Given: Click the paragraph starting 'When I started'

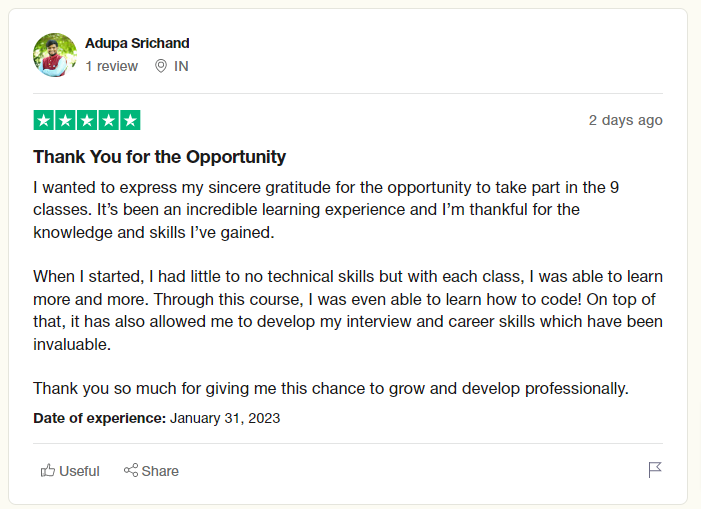Looking at the screenshot, I should coord(348,311).
